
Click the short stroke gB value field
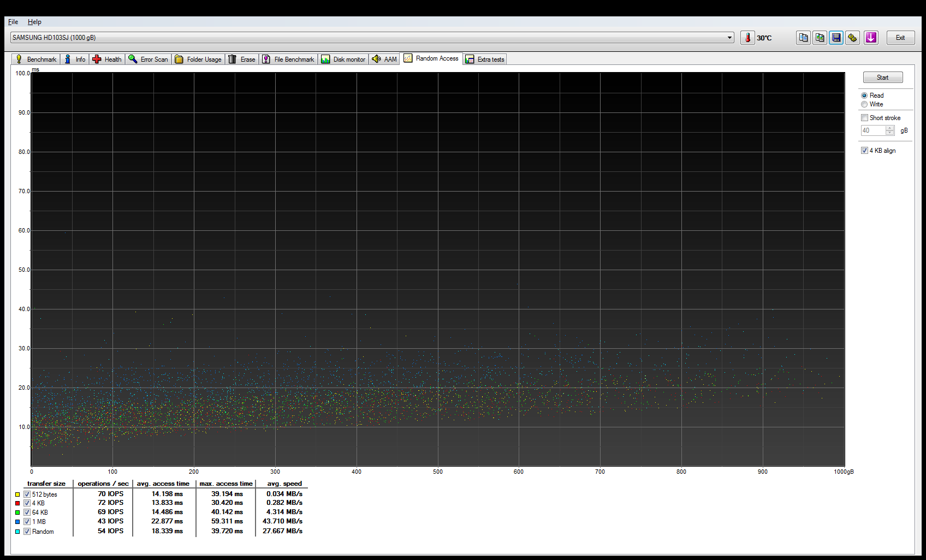click(873, 130)
